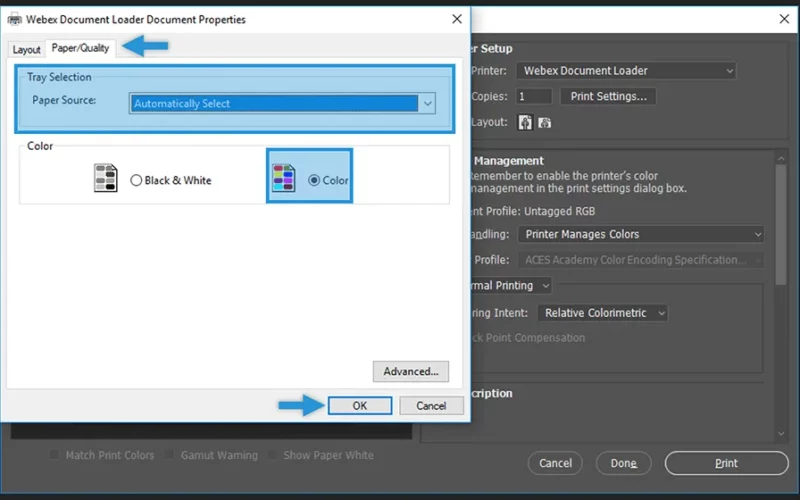Click the printer icon in title bar
Image resolution: width=800 pixels, height=500 pixels.
click(x=14, y=20)
